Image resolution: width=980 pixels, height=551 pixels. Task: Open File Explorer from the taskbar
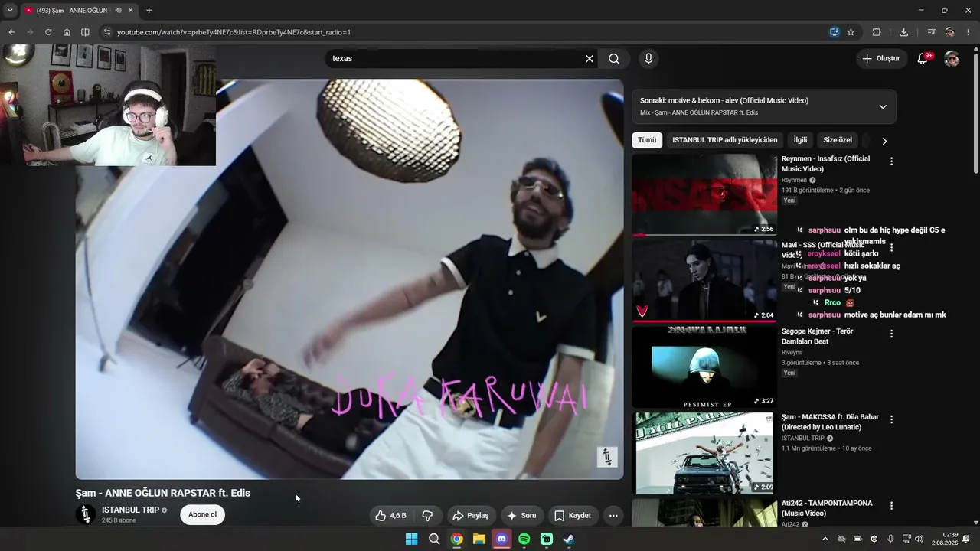click(479, 539)
